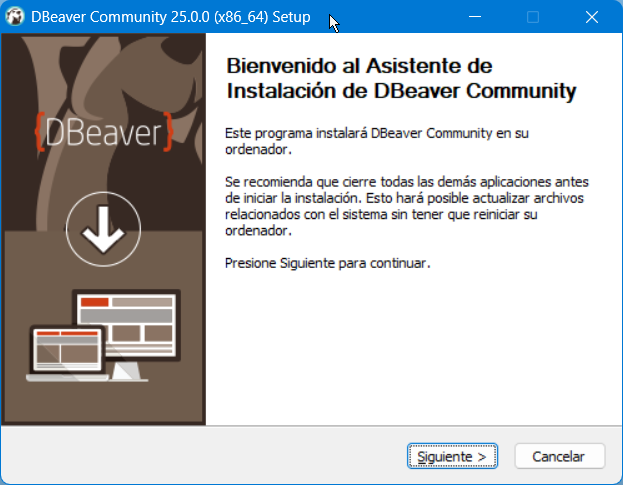Click the disabled maximize button
The width and height of the screenshot is (623, 485).
[533, 17]
